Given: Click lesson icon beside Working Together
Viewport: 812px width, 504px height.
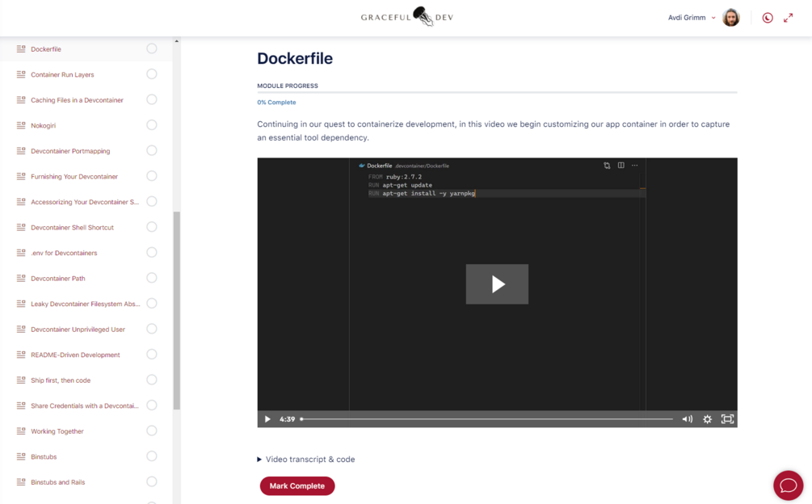Looking at the screenshot, I should [21, 431].
